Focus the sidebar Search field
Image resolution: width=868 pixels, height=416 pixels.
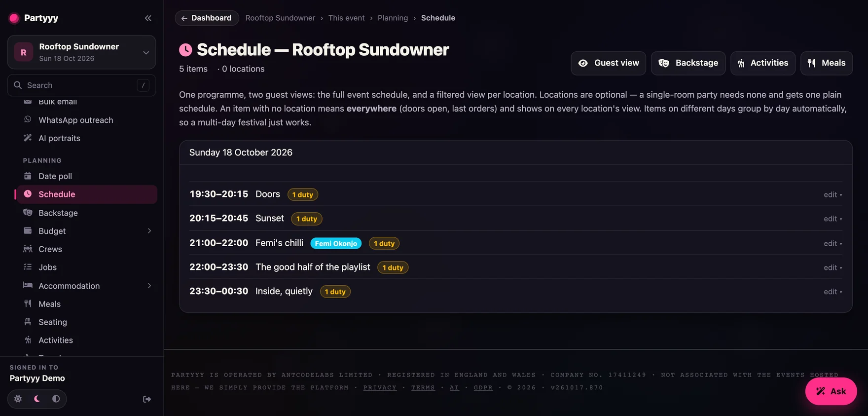click(81, 85)
